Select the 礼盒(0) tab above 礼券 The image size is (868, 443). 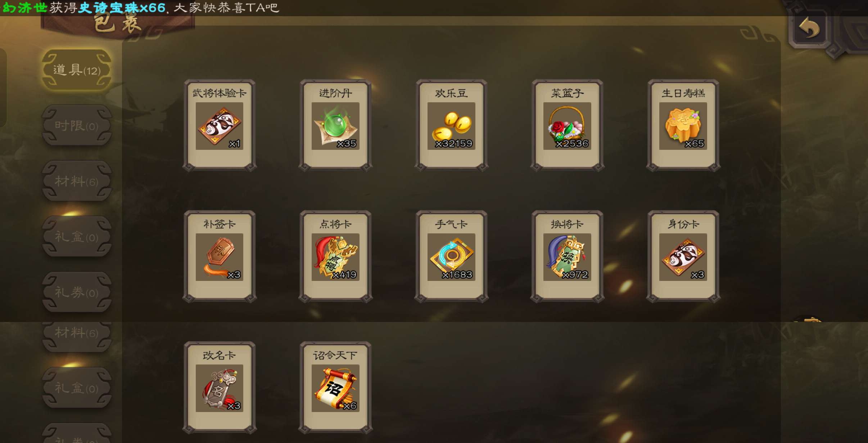tap(77, 237)
